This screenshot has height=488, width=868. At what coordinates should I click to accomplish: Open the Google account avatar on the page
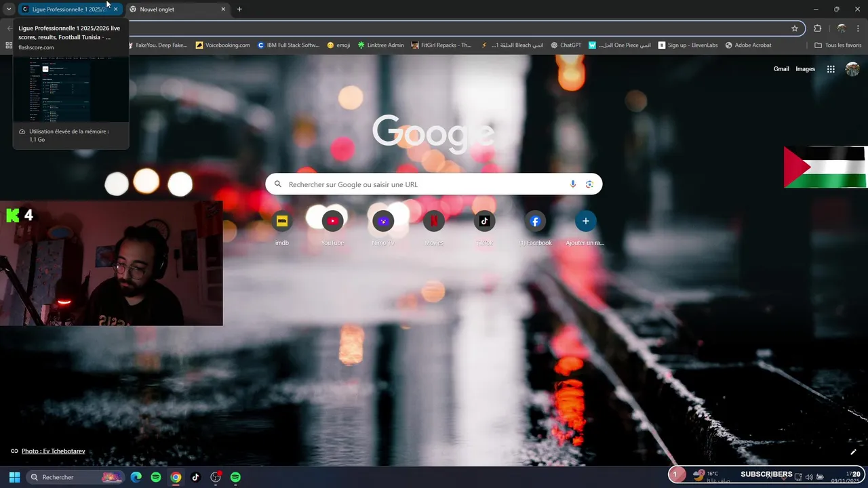pyautogui.click(x=852, y=69)
